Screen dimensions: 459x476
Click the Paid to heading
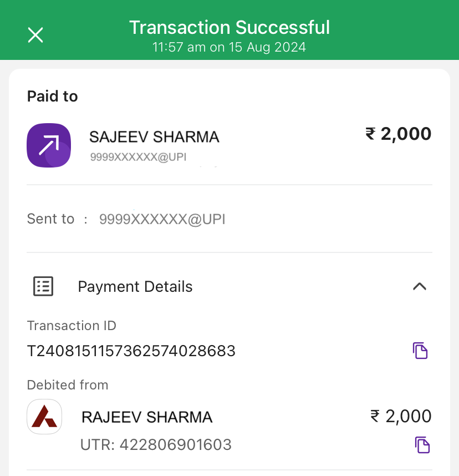[x=53, y=97]
